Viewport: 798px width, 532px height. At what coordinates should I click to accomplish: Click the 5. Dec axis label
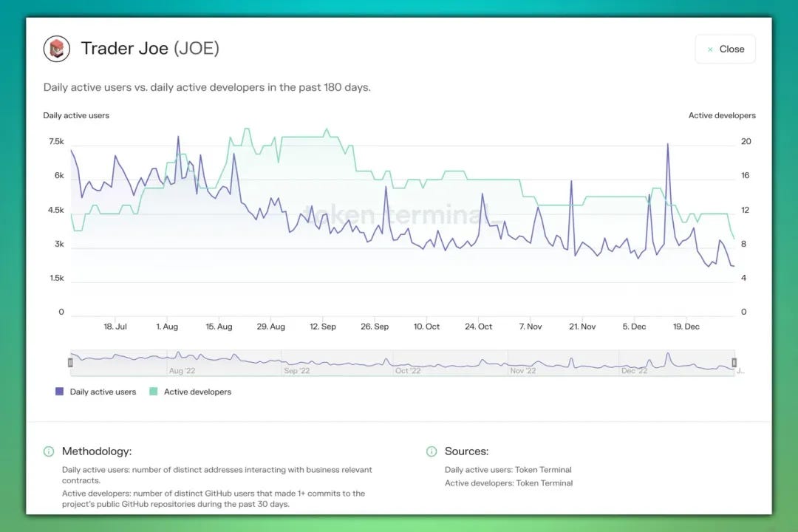pyautogui.click(x=634, y=327)
